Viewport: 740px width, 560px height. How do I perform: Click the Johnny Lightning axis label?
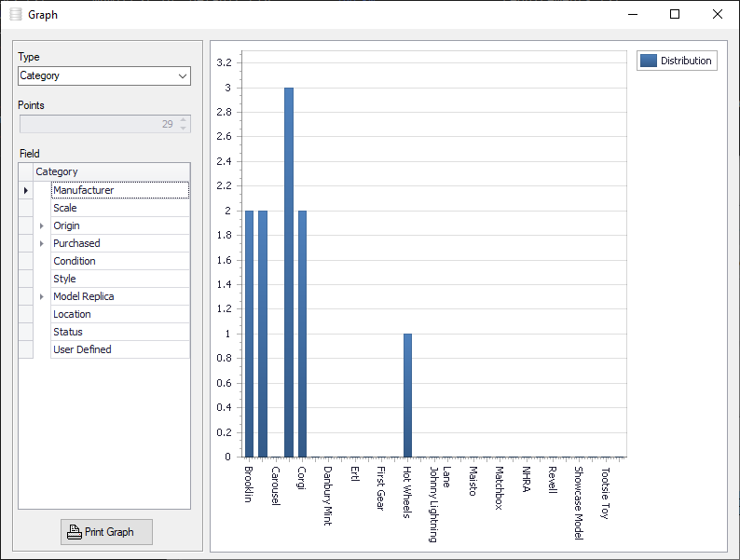[433, 504]
